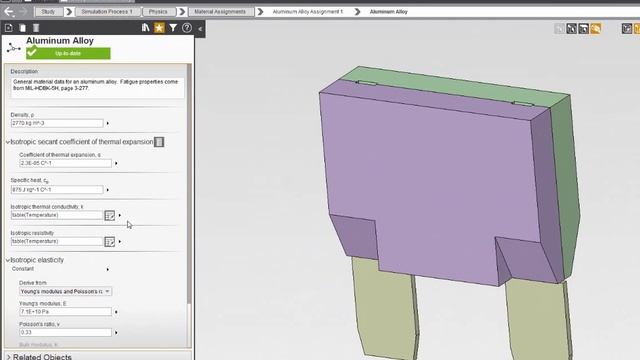Click the Coefficient of thermal expansion field
640x360 pixels.
click(x=65, y=163)
